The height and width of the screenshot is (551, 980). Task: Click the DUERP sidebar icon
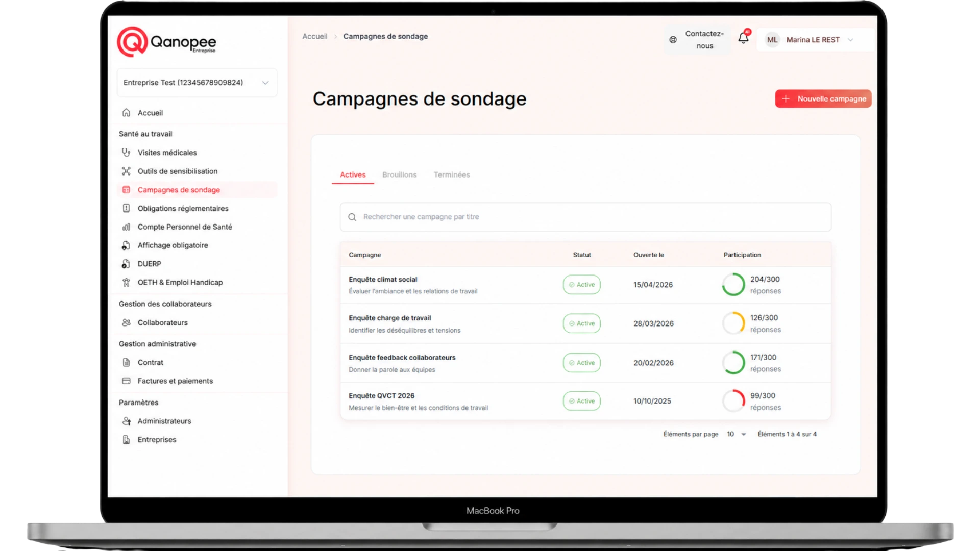(x=126, y=264)
